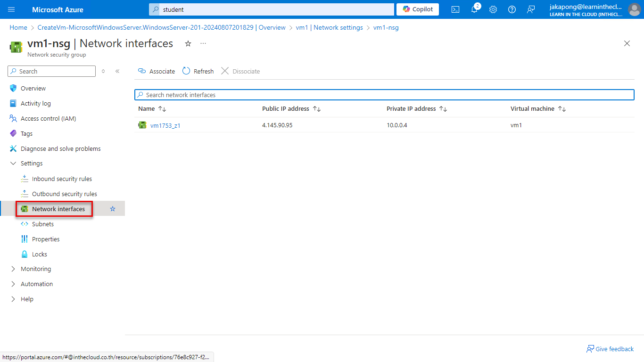
Task: Open portal settings gear
Action: (x=493, y=9)
